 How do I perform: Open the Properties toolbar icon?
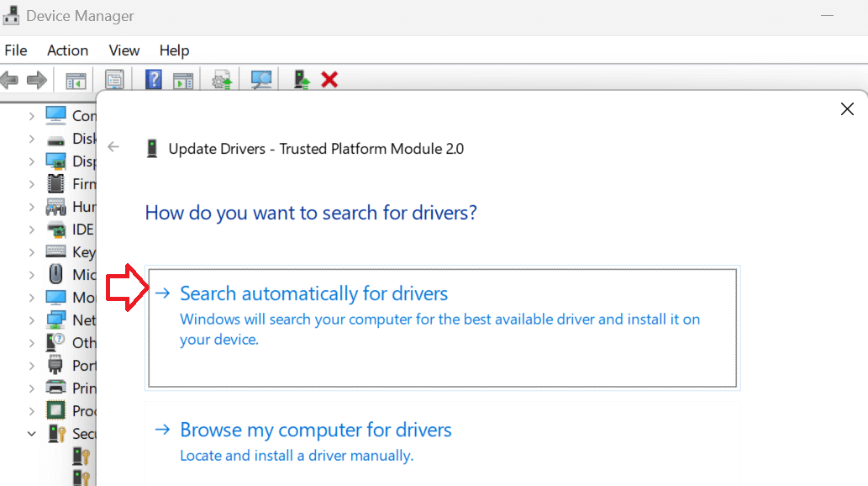pyautogui.click(x=114, y=81)
